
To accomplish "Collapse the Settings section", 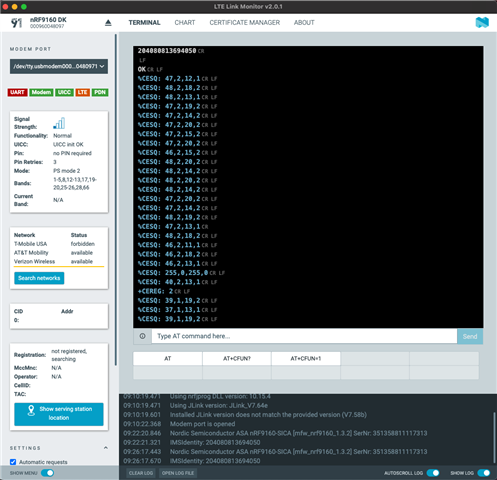I will tap(106, 448).
